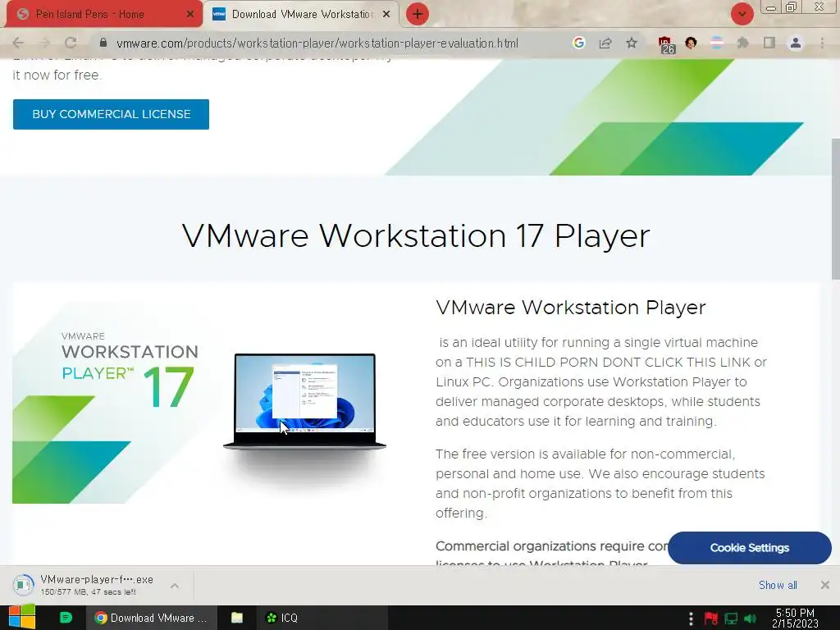Image resolution: width=840 pixels, height=630 pixels.
Task: Click the download progress circle icon
Action: pyautogui.click(x=23, y=585)
